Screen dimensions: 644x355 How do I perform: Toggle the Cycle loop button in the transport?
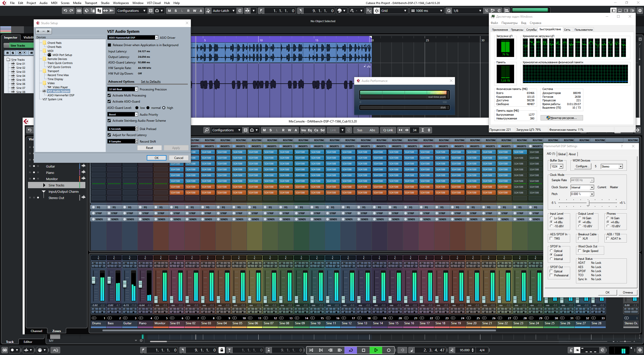(x=351, y=350)
